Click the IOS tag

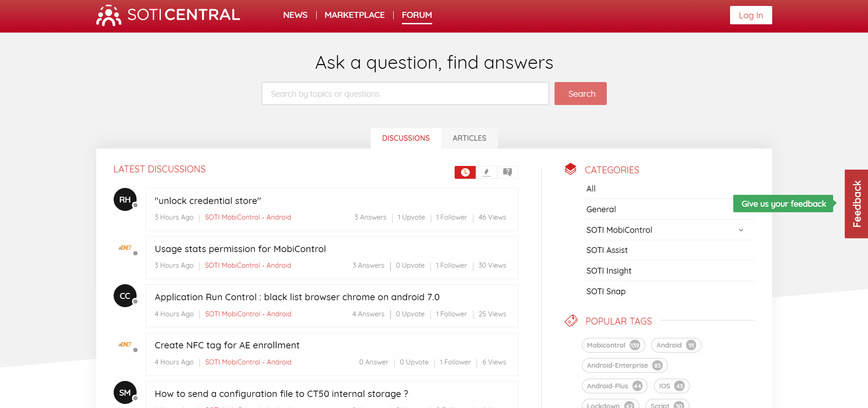(x=671, y=386)
